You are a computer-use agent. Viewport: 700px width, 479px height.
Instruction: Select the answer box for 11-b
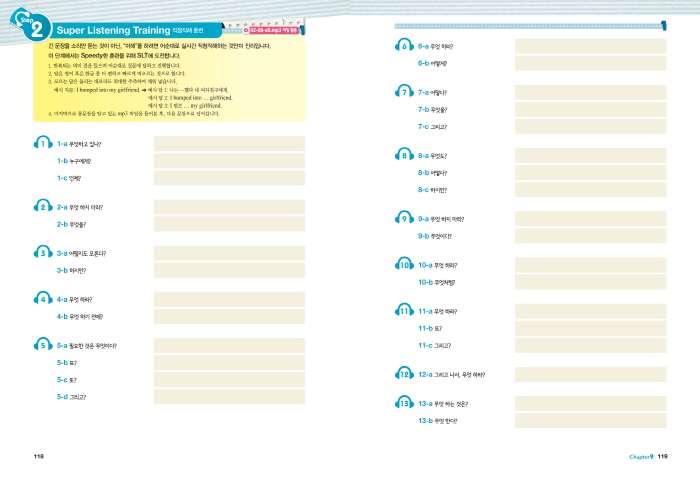pos(590,328)
